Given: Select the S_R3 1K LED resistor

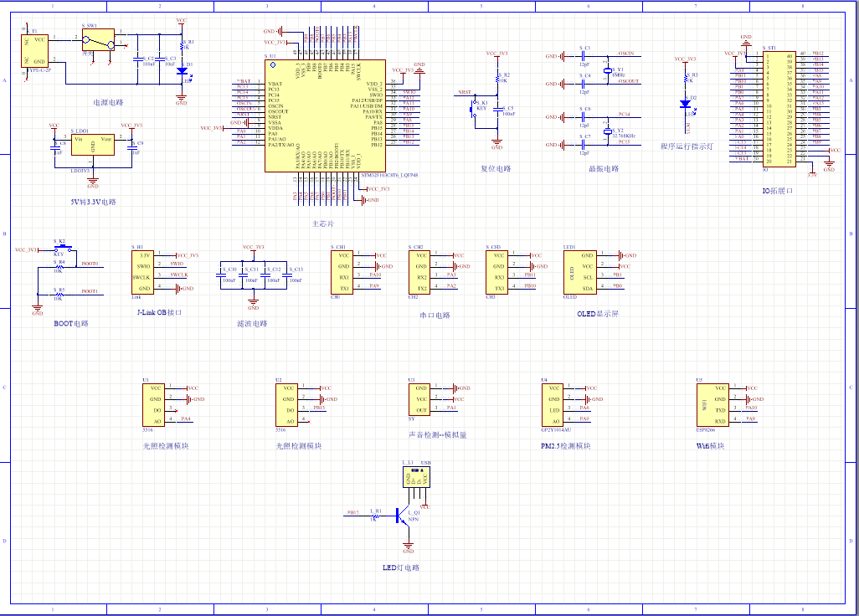Looking at the screenshot, I should click(x=686, y=80).
